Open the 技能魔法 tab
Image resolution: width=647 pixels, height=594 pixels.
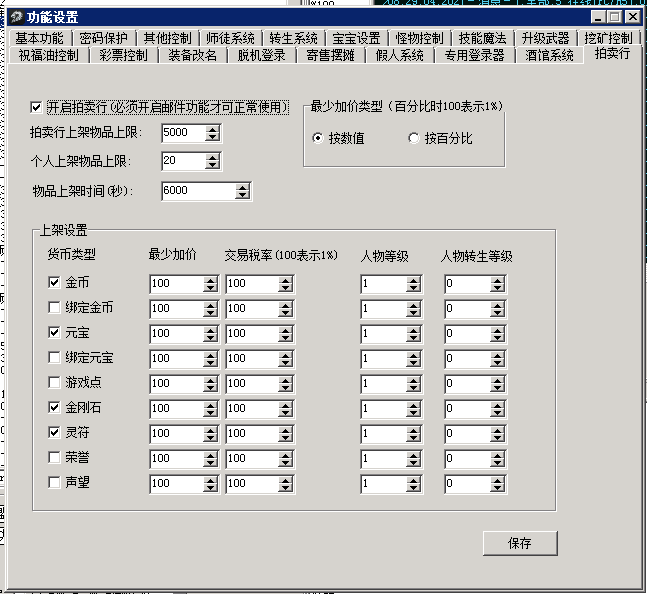point(483,38)
